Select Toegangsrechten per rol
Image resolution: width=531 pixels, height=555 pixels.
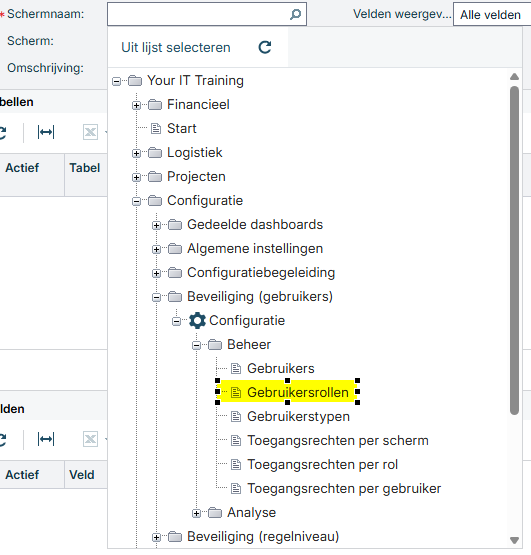point(322,465)
